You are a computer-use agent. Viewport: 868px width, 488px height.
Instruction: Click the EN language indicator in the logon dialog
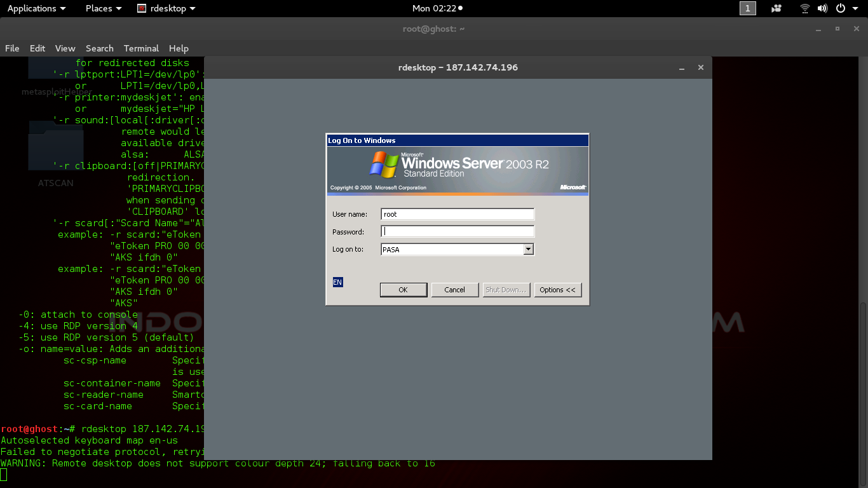[x=337, y=281]
